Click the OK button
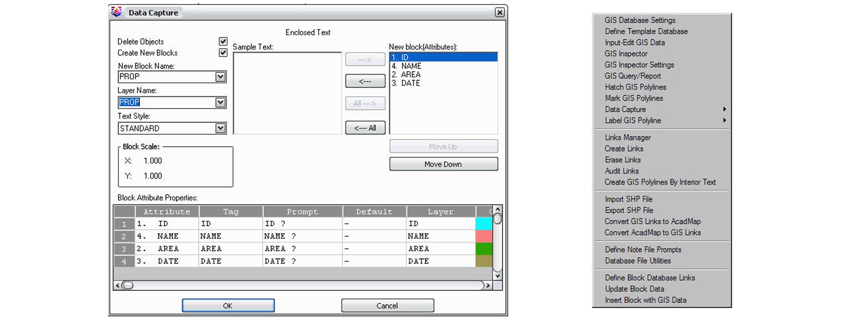 [x=228, y=305]
